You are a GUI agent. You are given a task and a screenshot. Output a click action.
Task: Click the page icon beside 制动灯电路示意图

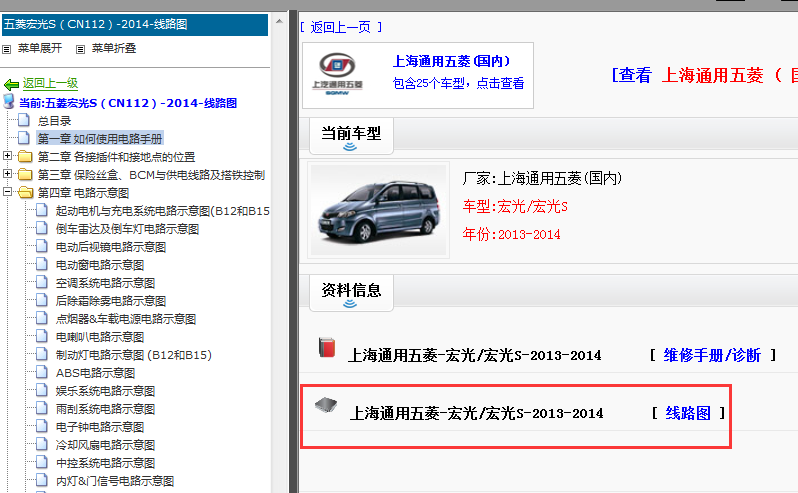pyautogui.click(x=42, y=354)
